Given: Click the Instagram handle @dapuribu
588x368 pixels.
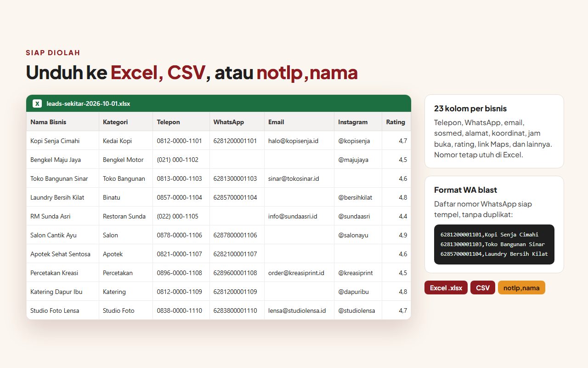Looking at the screenshot, I should (354, 292).
